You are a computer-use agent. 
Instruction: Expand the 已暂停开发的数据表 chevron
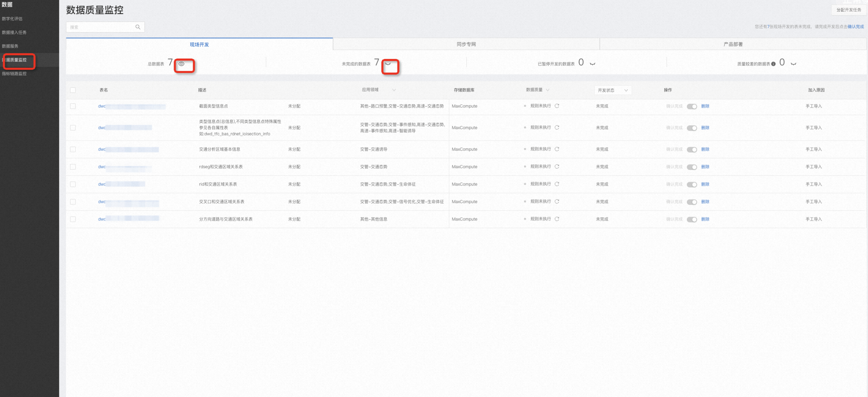(x=593, y=64)
